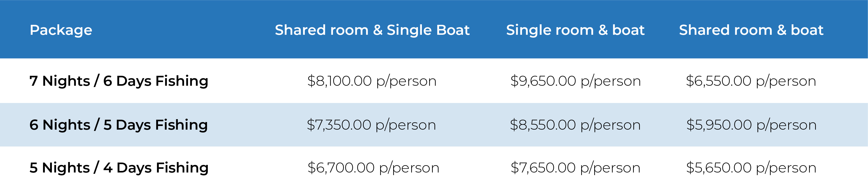Click the $8,550.00 p/person price
868x190 pixels.
point(575,125)
